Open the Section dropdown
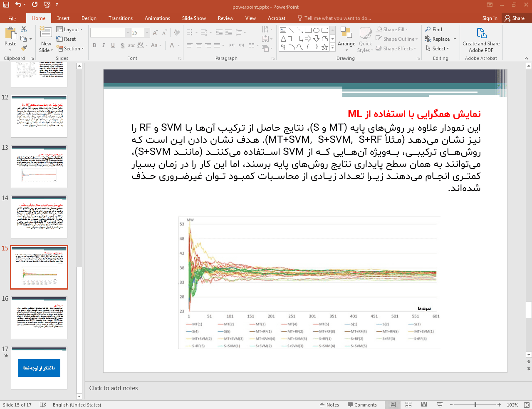 pos(70,49)
